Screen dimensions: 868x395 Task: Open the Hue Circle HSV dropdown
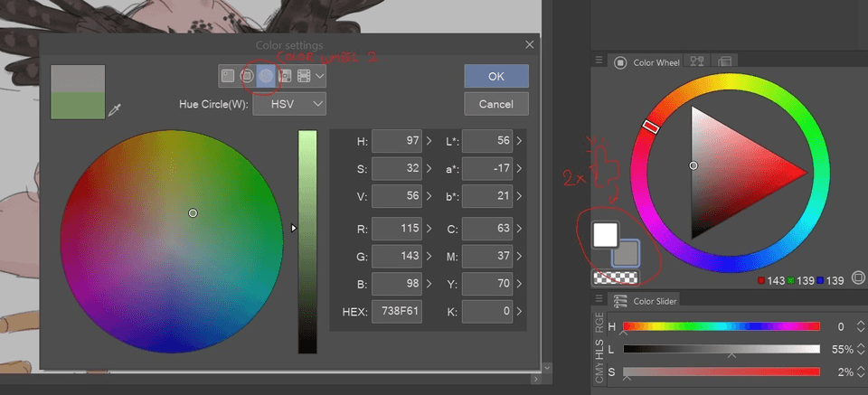click(289, 104)
